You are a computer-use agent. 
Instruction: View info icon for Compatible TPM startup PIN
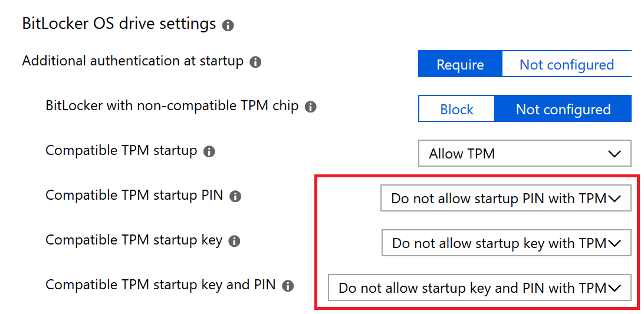click(x=235, y=197)
